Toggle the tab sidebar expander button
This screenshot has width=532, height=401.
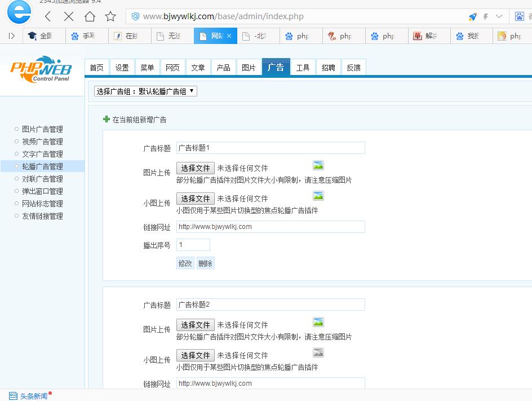(11, 36)
